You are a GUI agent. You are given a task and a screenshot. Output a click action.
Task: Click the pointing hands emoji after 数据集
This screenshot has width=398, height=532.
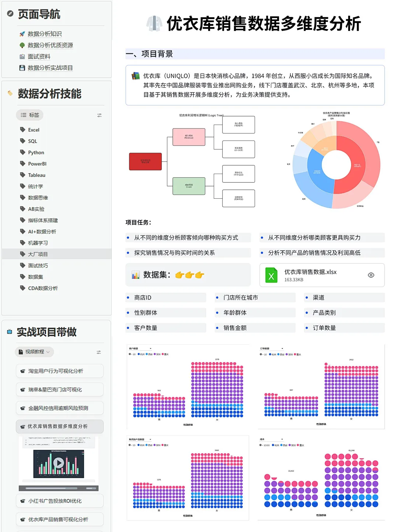tap(190, 275)
